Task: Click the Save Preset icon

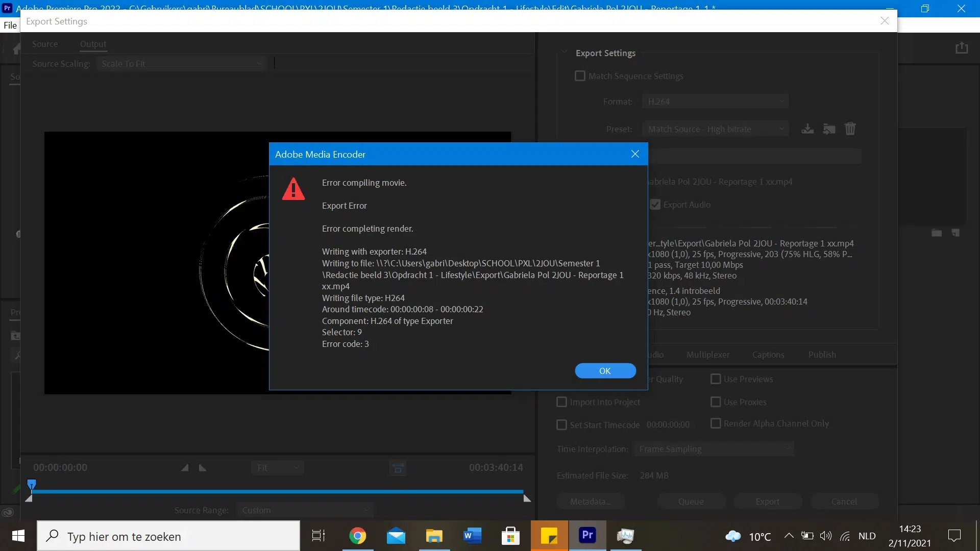Action: pyautogui.click(x=807, y=129)
